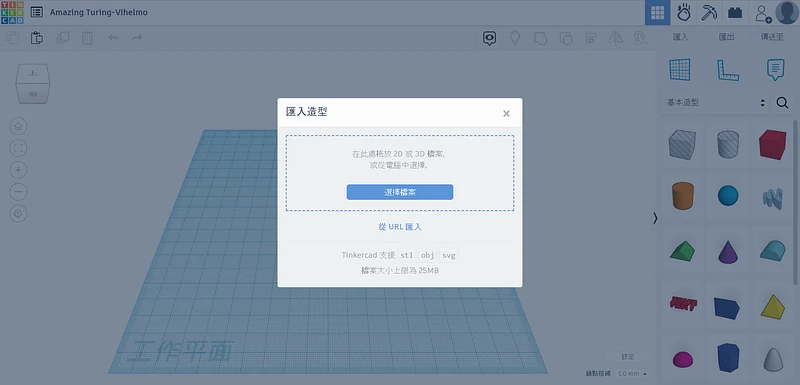This screenshot has height=385, width=800.
Task: Select the red text shape
Action: tap(683, 304)
